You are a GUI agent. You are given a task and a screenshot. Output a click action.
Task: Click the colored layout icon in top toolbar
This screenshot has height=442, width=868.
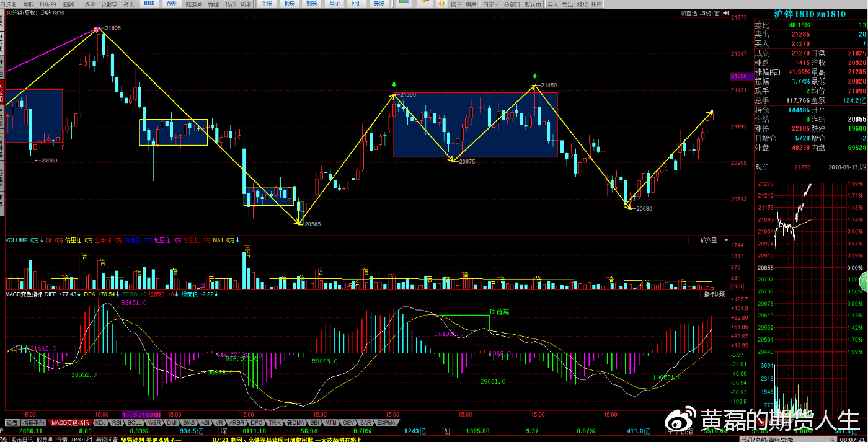(x=404, y=4)
